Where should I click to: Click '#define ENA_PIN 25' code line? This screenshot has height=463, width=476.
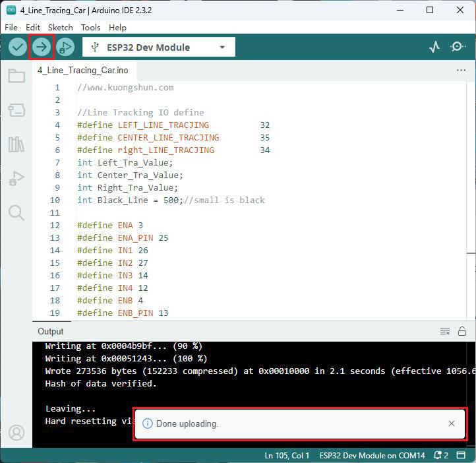123,237
